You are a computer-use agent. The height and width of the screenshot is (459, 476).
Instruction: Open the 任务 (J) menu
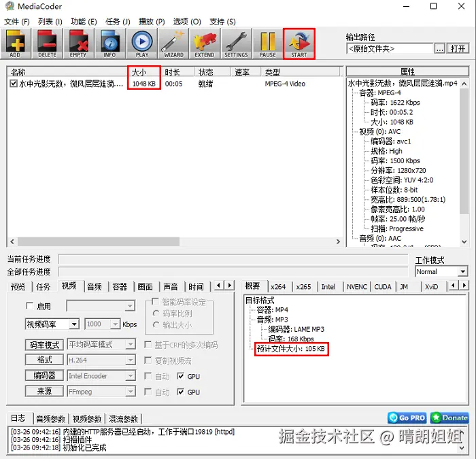click(x=118, y=22)
